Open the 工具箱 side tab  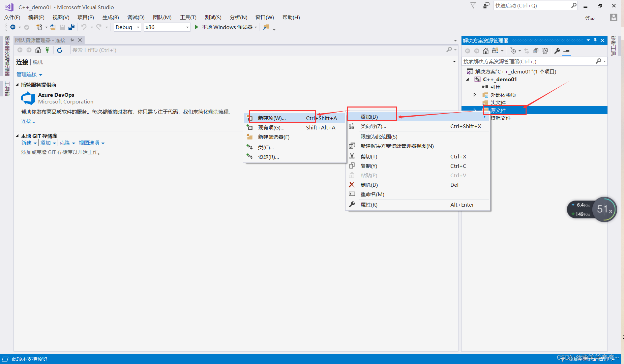point(7,89)
